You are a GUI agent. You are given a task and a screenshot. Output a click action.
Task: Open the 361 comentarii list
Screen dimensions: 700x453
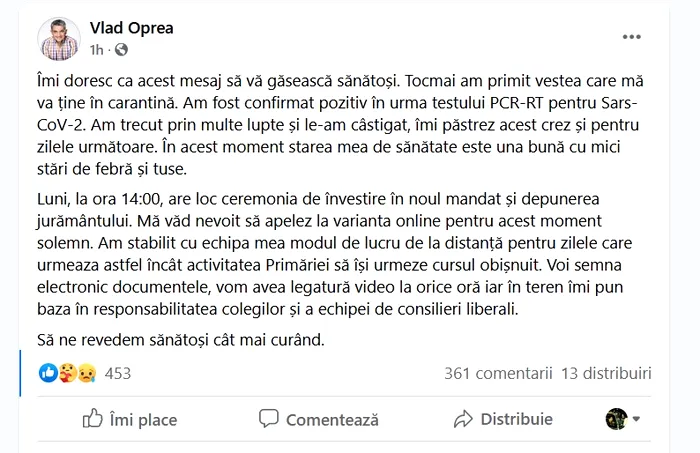[498, 373]
